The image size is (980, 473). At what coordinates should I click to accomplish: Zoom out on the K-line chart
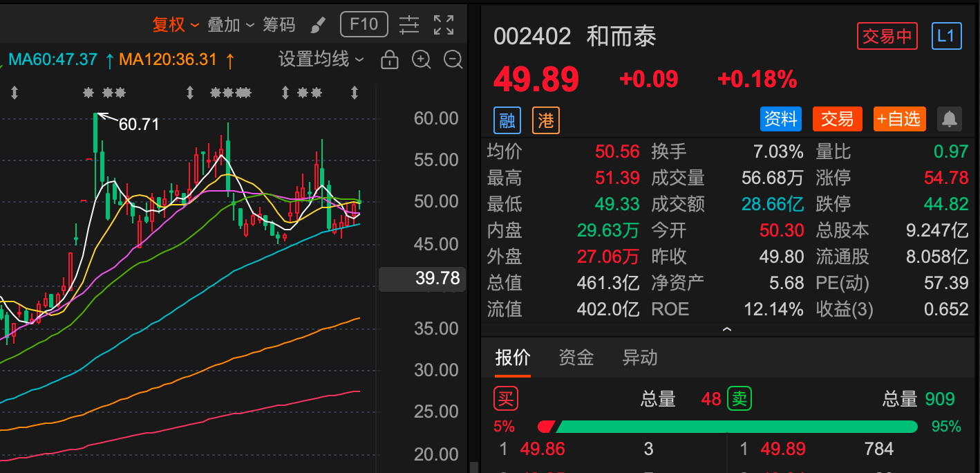(453, 60)
